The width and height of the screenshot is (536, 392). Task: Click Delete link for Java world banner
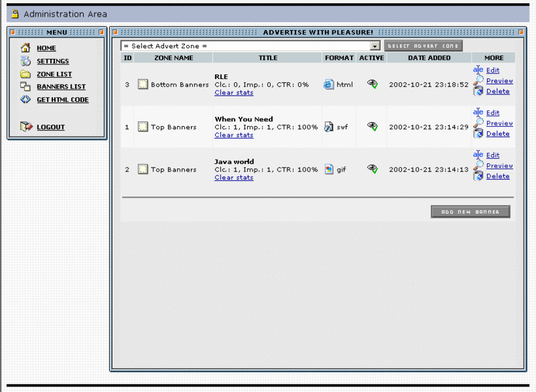[x=498, y=176]
